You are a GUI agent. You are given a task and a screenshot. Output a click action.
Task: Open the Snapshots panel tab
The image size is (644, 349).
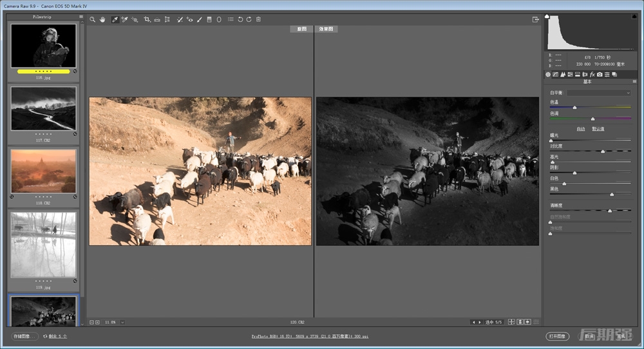(614, 74)
